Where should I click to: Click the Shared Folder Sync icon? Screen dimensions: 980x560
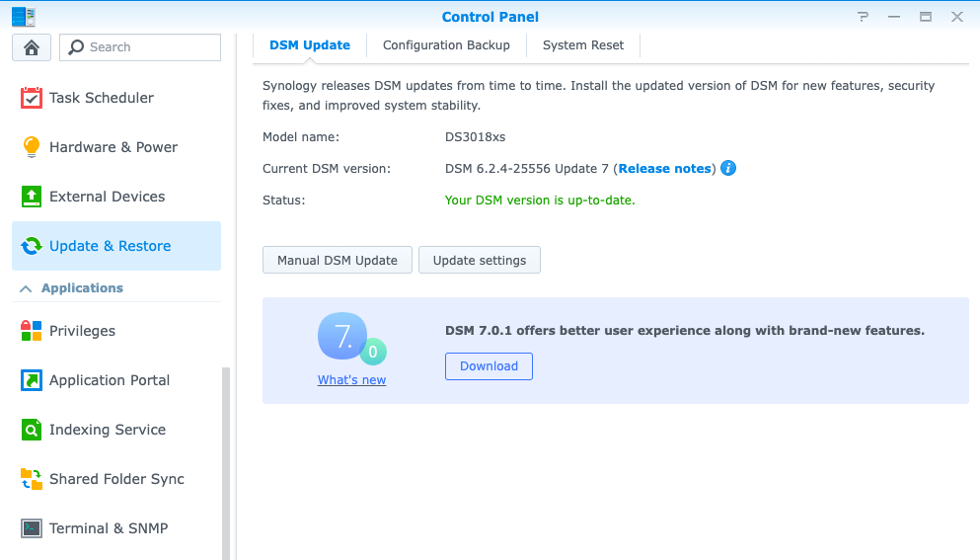pyautogui.click(x=32, y=479)
